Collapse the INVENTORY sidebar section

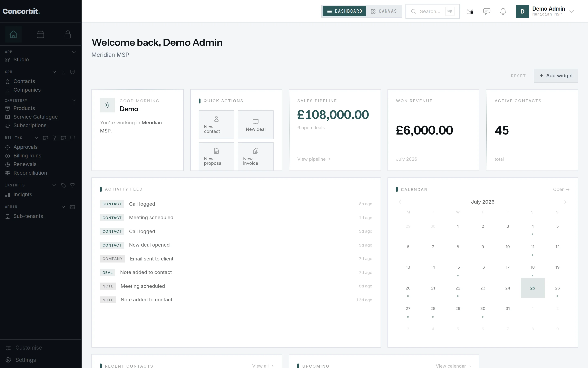[x=74, y=101]
